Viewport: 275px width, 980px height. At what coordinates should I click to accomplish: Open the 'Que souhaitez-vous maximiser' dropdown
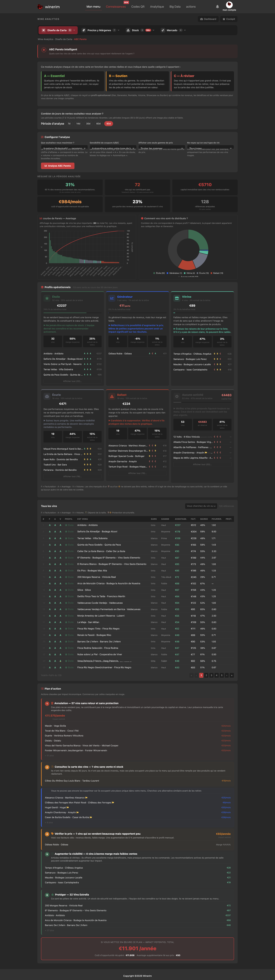point(64,148)
